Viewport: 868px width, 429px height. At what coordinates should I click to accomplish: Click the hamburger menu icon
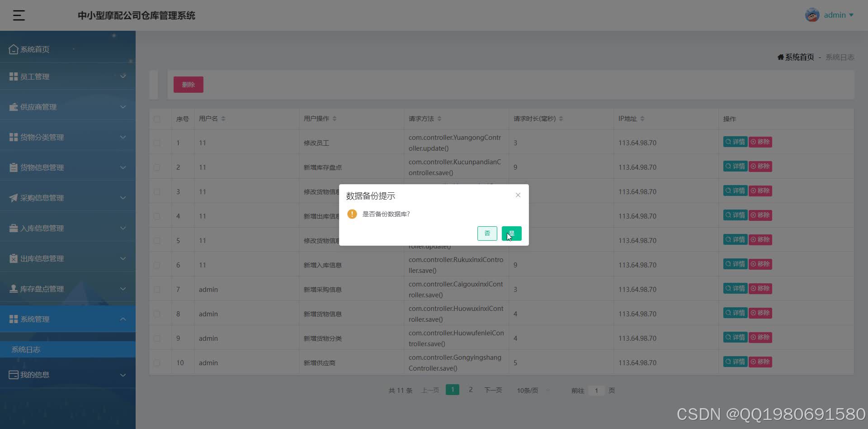tap(19, 15)
